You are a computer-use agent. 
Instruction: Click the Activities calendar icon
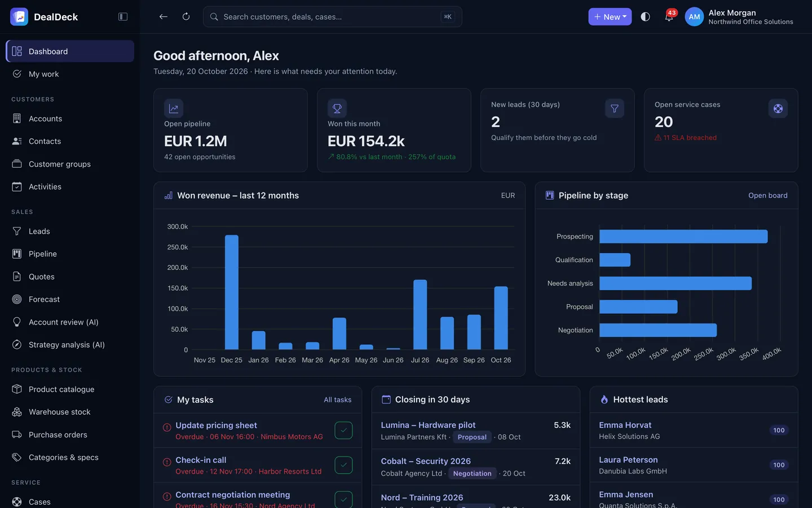coord(17,187)
